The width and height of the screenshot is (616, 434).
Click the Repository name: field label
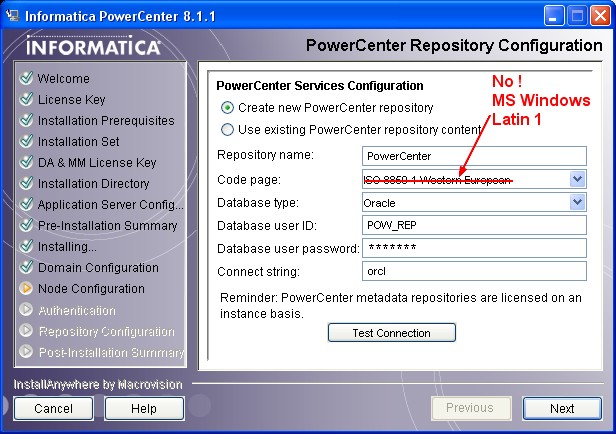(x=266, y=155)
